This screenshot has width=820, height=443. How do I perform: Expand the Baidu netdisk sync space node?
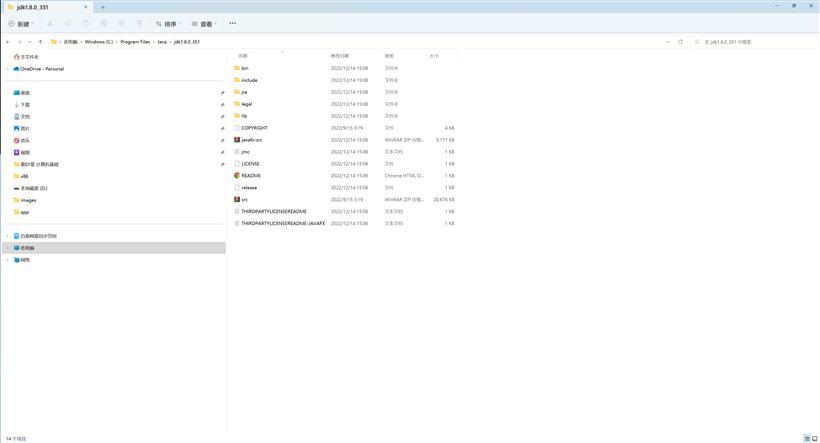tap(7, 236)
